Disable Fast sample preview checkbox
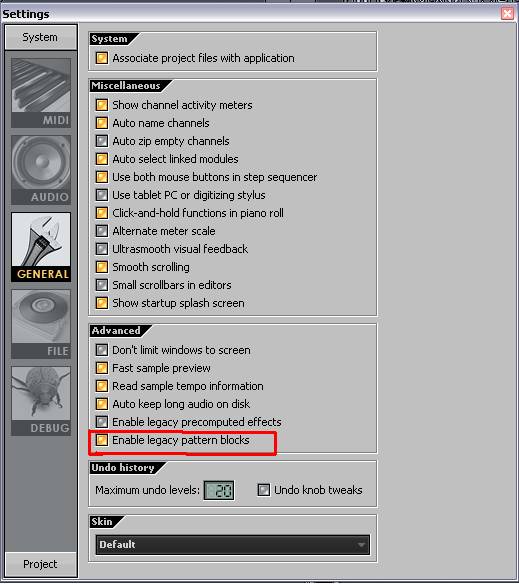 pyautogui.click(x=102, y=368)
